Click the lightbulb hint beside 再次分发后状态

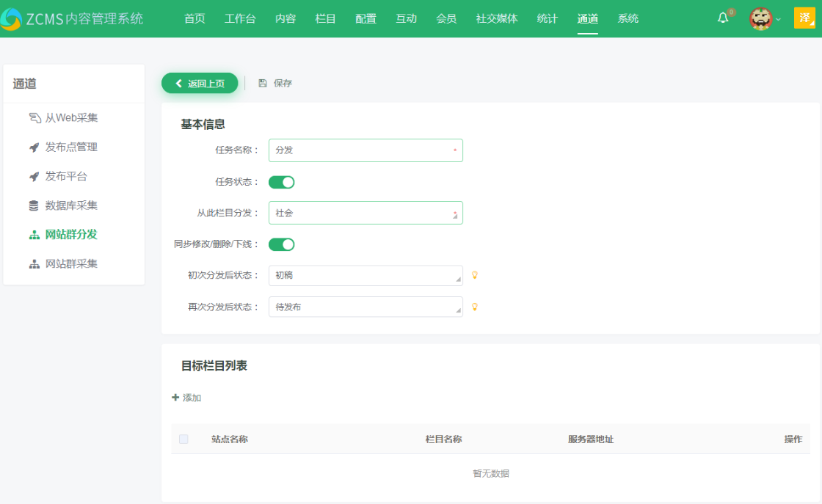[x=476, y=307]
